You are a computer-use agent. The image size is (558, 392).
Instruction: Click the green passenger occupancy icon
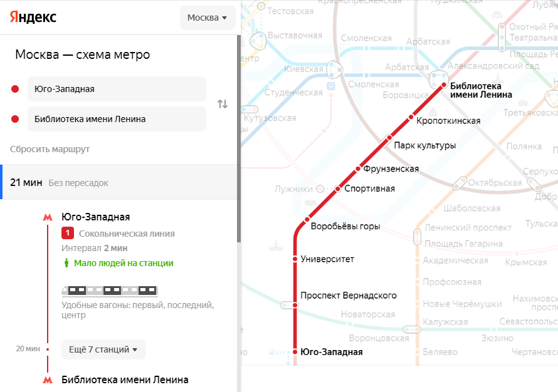tap(66, 263)
